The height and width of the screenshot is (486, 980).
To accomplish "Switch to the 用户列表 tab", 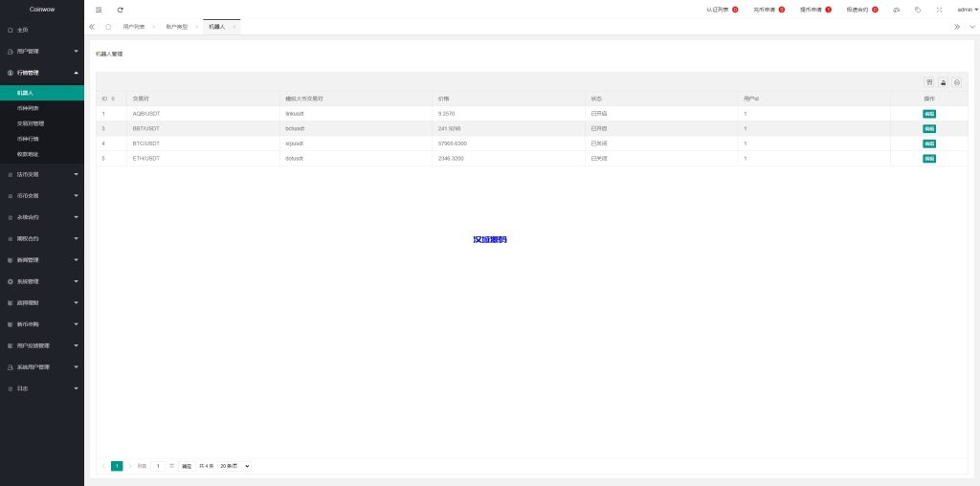I will (134, 27).
